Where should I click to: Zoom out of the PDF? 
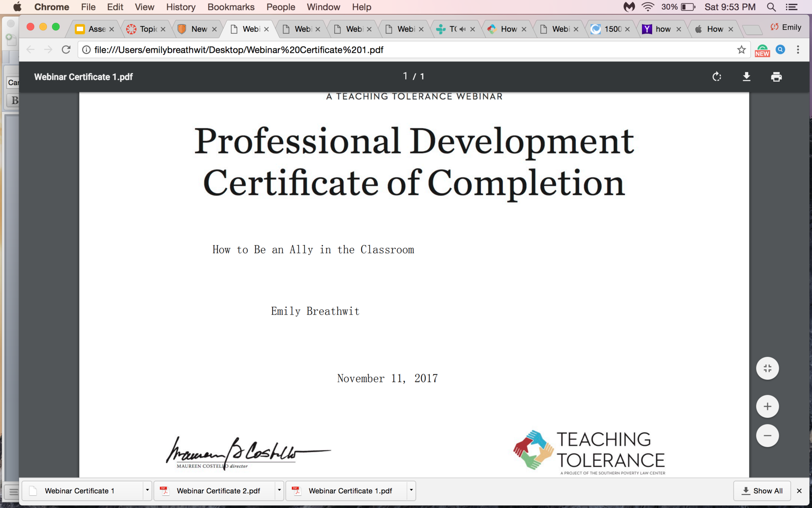767,436
